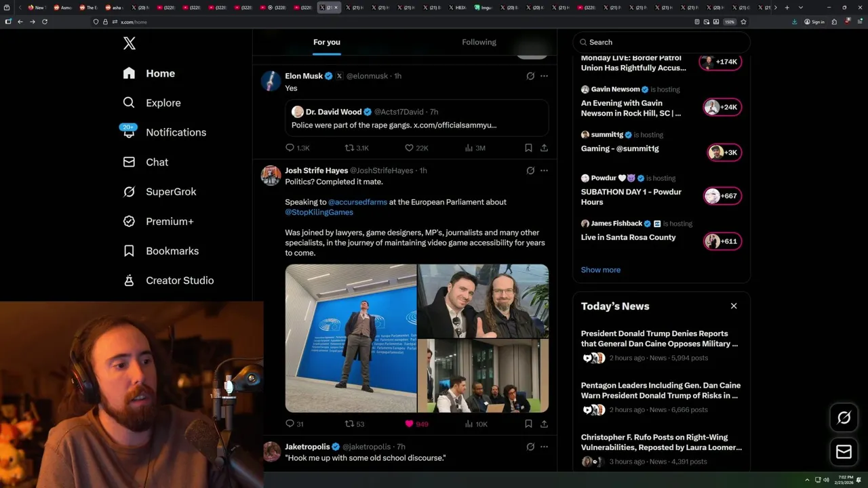Share Elon Musk's post
Image resolution: width=868 pixels, height=488 pixels.
(x=544, y=148)
